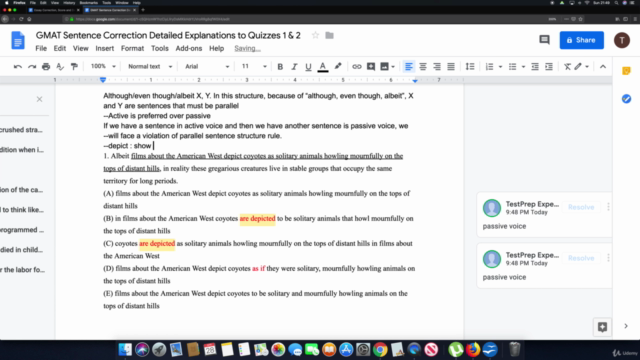Select outline item "l to think like..."
The width and height of the screenshot is (640, 360).
[22, 210]
